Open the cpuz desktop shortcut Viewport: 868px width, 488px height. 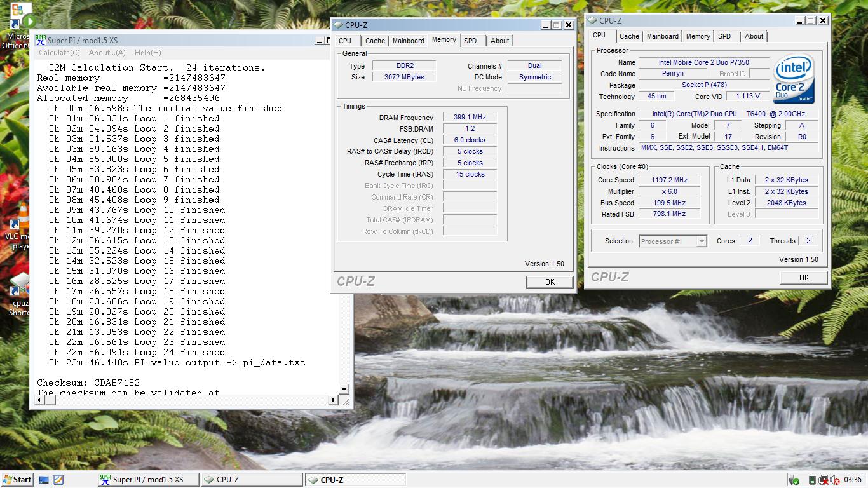click(19, 294)
